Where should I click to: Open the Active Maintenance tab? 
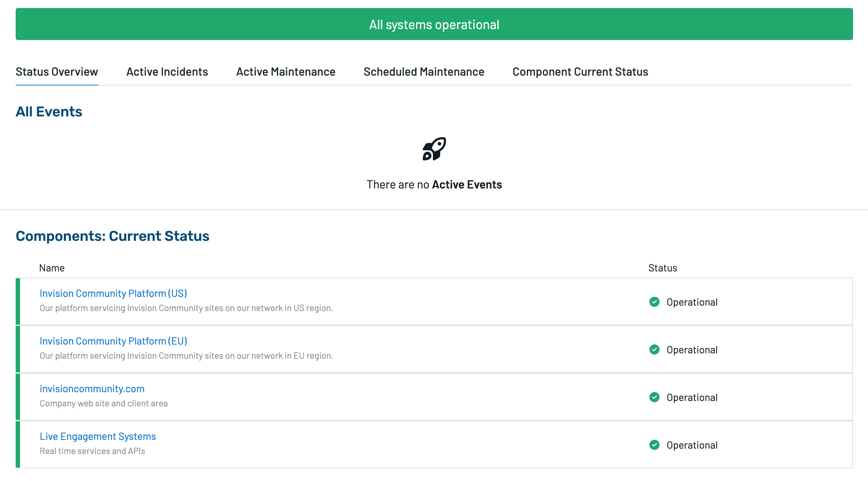tap(286, 72)
